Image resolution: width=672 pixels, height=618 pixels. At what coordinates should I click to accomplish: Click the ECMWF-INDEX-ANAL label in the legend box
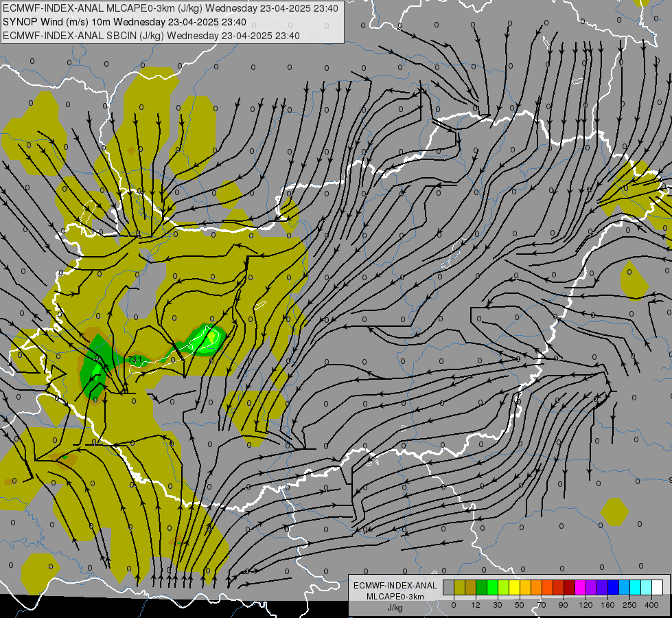395,586
